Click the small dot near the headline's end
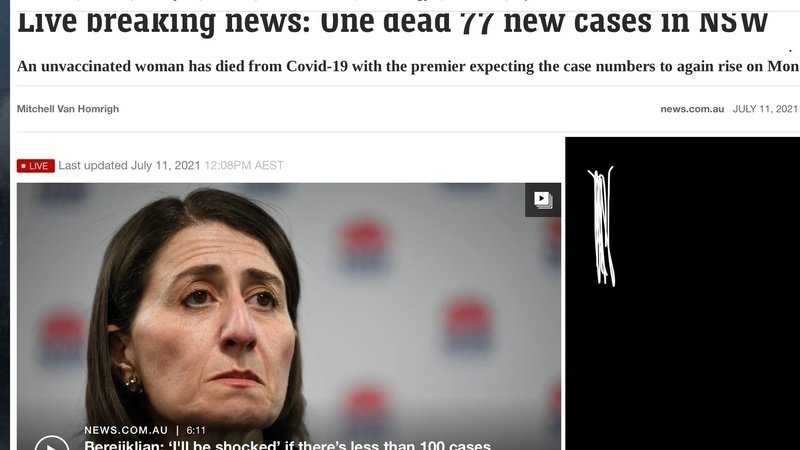This screenshot has height=450, width=800. click(790, 51)
